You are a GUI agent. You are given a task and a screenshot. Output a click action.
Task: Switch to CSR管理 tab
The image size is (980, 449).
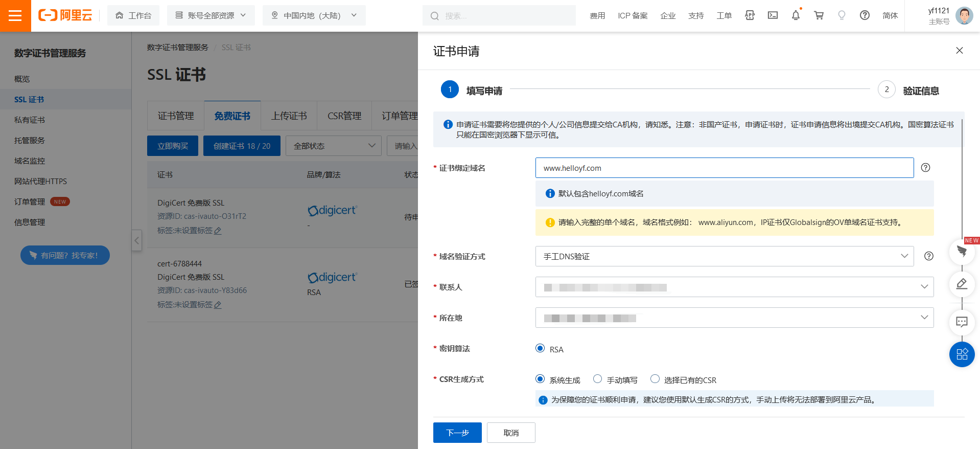344,116
